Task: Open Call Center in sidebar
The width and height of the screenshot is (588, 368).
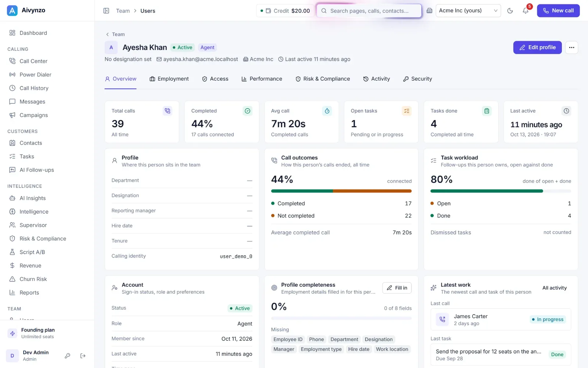Action: coord(47,61)
